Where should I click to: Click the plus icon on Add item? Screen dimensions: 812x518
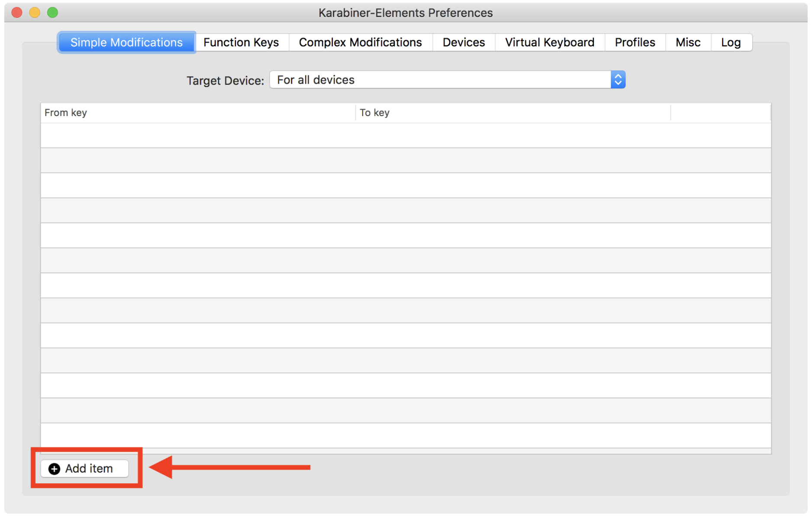coord(54,469)
